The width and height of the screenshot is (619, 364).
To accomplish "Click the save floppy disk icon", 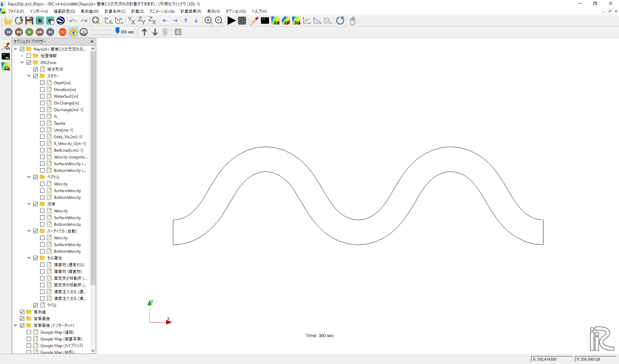I will 29,21.
